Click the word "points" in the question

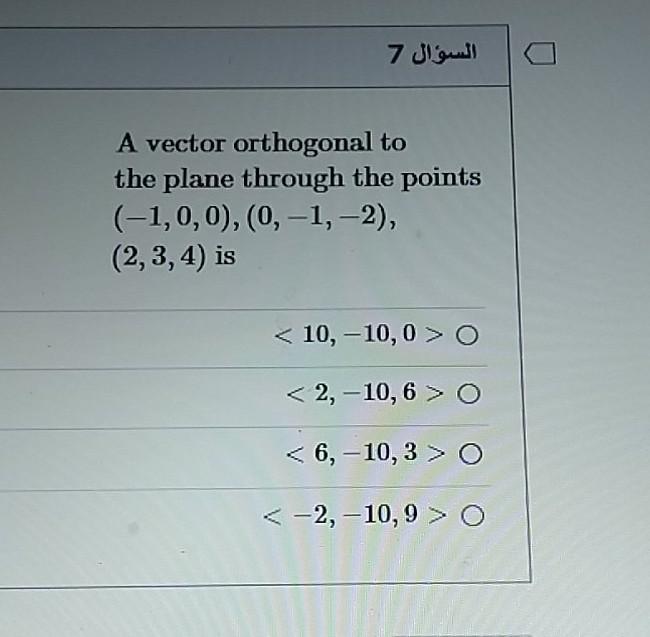[x=441, y=179]
